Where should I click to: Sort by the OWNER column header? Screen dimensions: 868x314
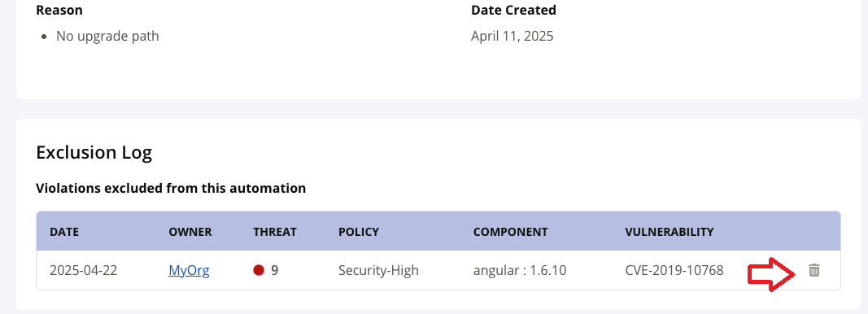[x=190, y=232]
